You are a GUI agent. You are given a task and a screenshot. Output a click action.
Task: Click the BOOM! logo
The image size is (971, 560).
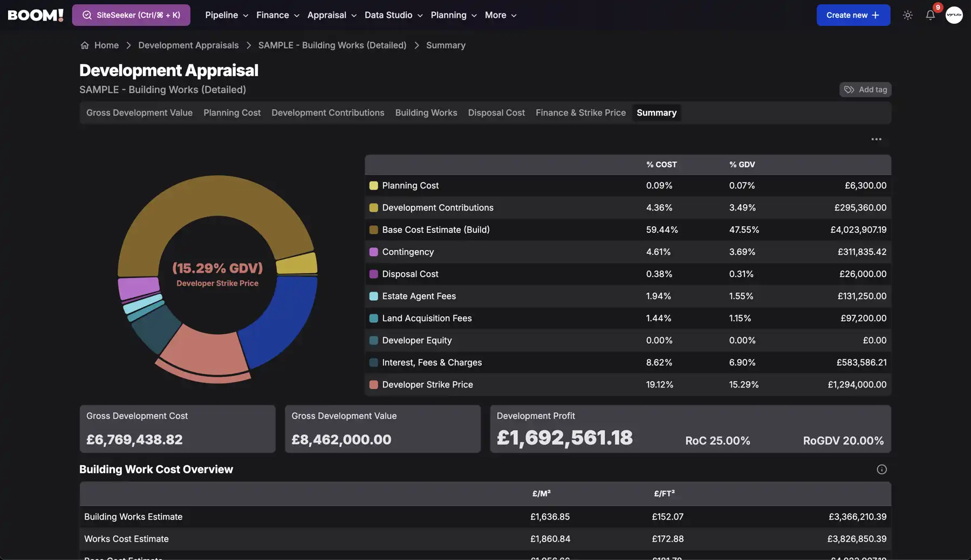pyautogui.click(x=36, y=15)
